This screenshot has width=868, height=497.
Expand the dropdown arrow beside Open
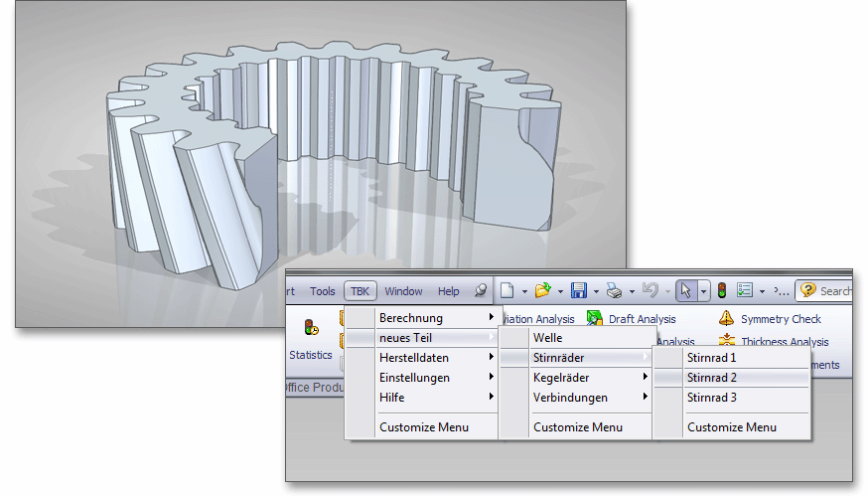coord(560,291)
